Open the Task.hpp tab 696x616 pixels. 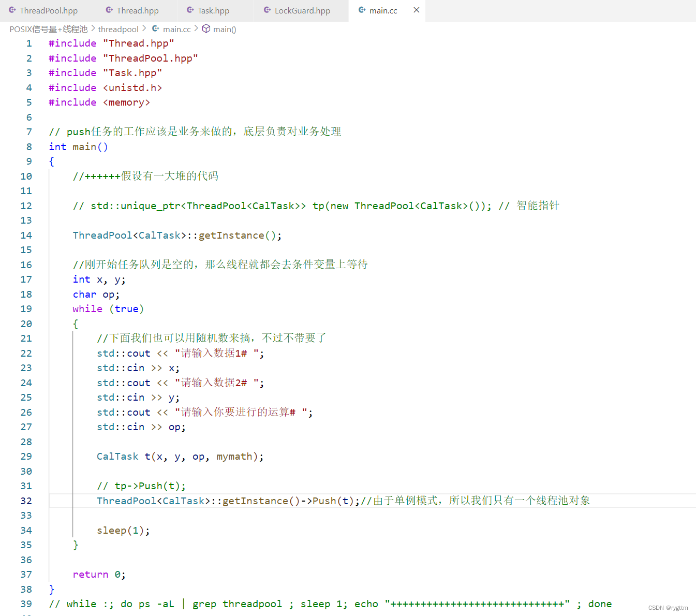click(x=213, y=10)
